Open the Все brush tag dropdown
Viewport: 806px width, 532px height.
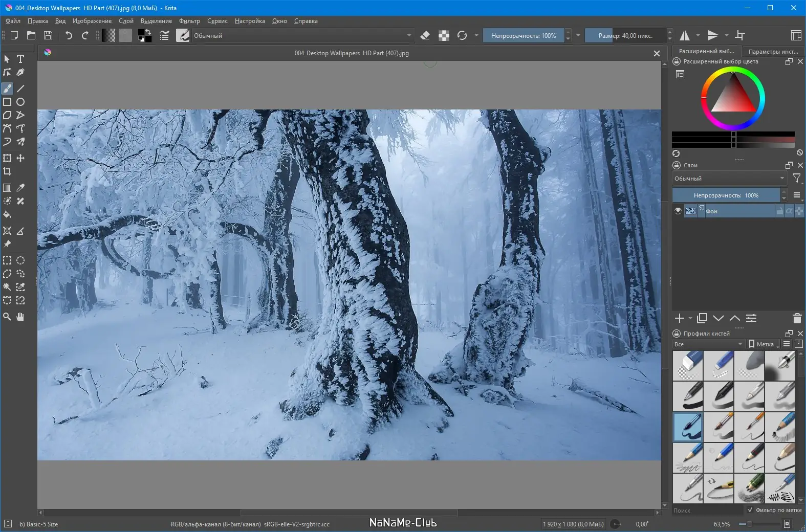point(708,344)
